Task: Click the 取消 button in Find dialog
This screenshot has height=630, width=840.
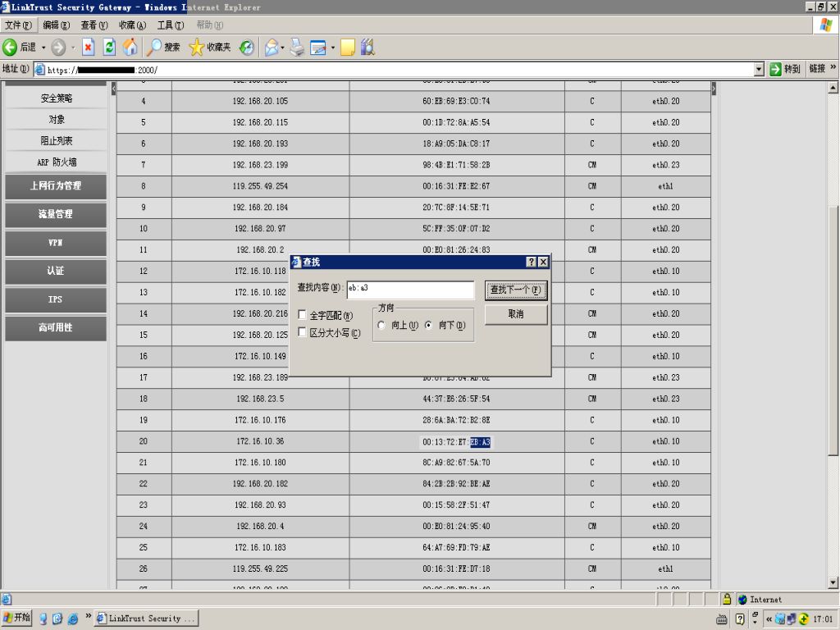Action: [516, 314]
